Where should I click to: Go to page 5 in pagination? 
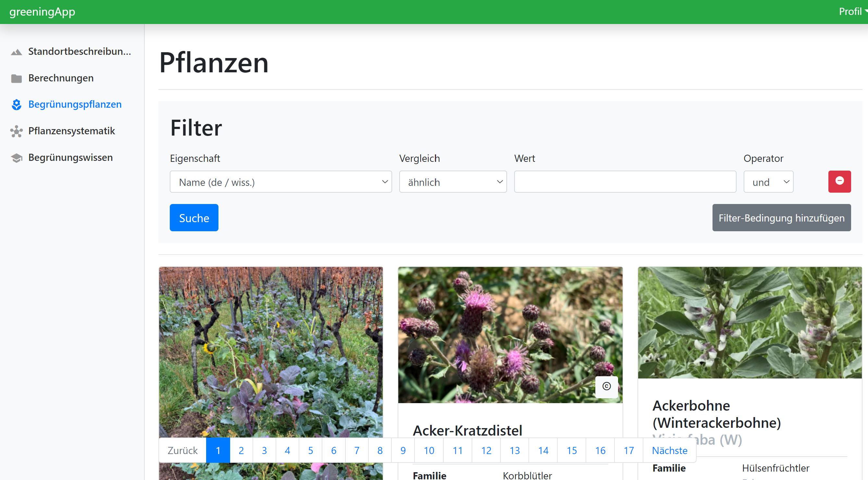pyautogui.click(x=311, y=450)
